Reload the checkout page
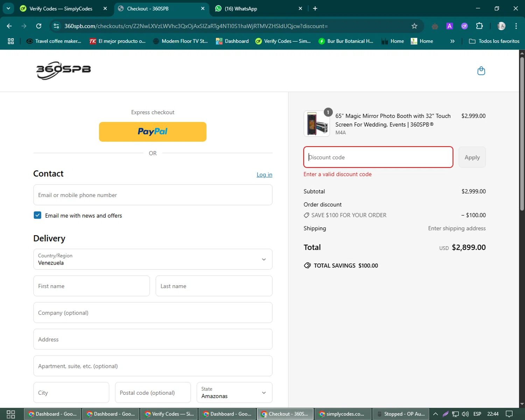Image resolution: width=525 pixels, height=420 pixels. click(39, 26)
